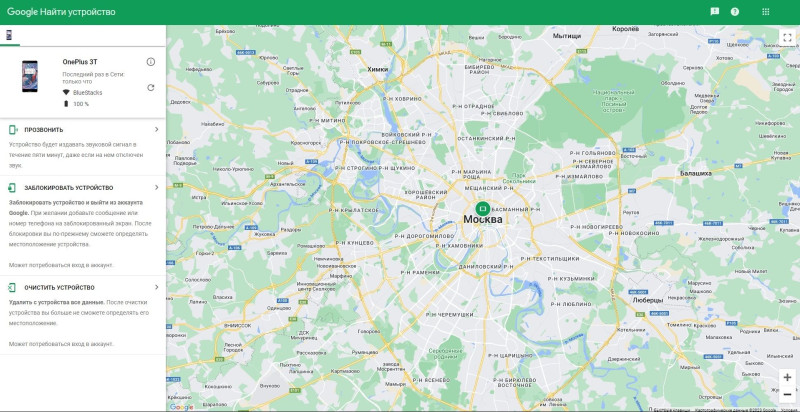Click the ОСТАНКИНСКИЙ Р-Н label
This screenshot has height=412, width=800.
click(x=486, y=138)
